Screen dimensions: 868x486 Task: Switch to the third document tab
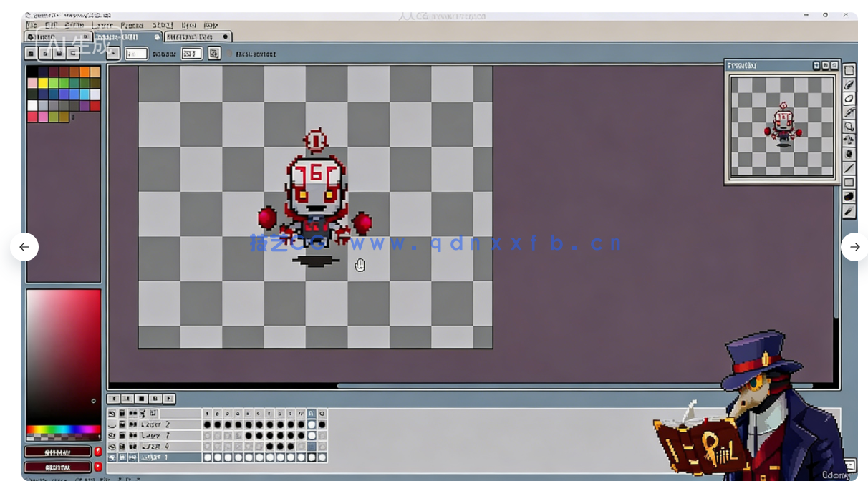198,37
